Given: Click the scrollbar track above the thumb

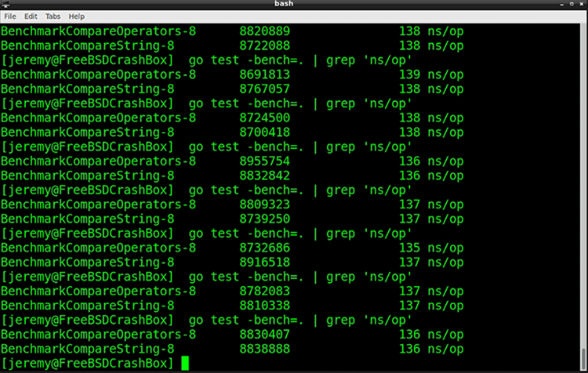Looking at the screenshot, I should pyautogui.click(x=583, y=186).
